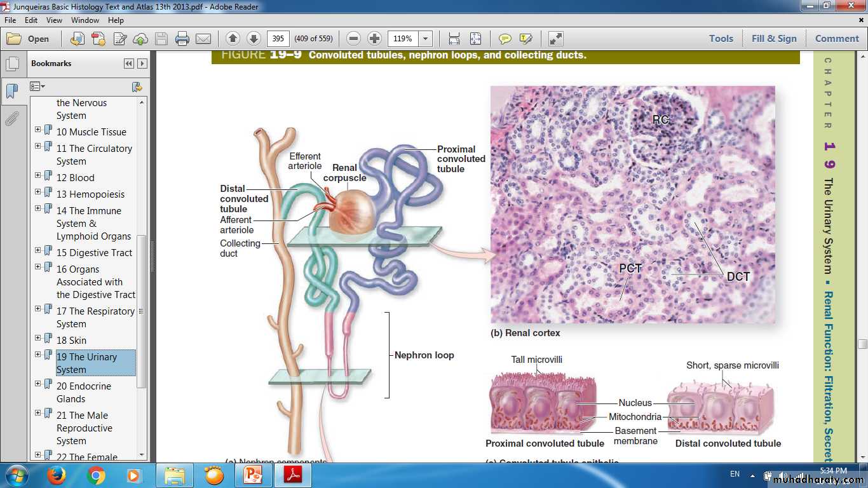Open the bookmarks options dropdown menu
The width and height of the screenshot is (868, 488).
point(37,86)
